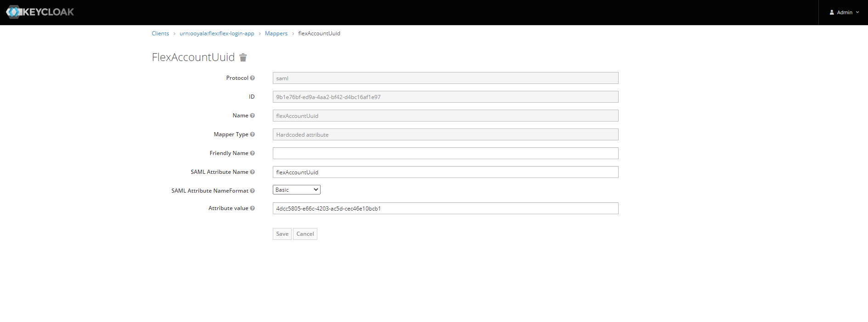Screen dimensions: 868x322
Task: Open the SAML Attribute NameFormat dropdown
Action: pyautogui.click(x=296, y=190)
